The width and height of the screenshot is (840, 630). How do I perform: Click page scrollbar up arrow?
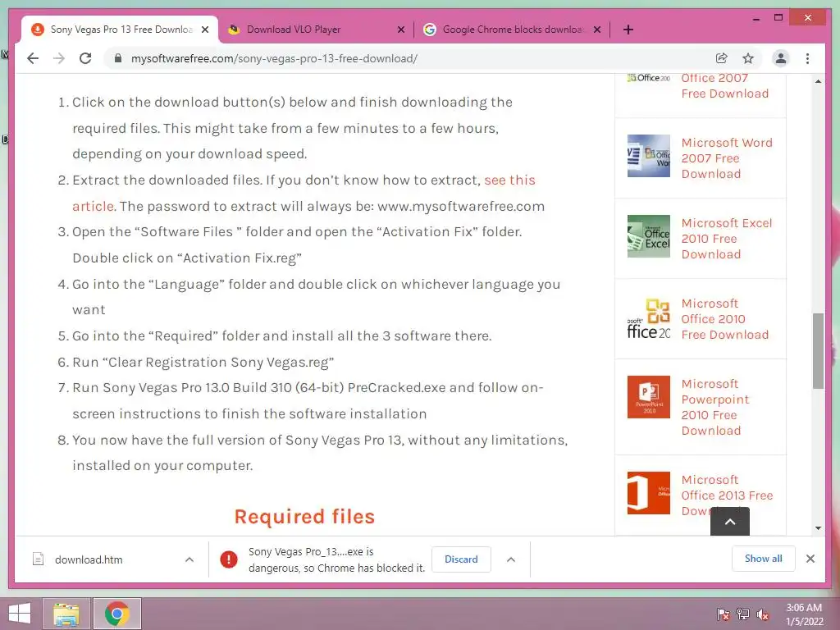[x=818, y=81]
